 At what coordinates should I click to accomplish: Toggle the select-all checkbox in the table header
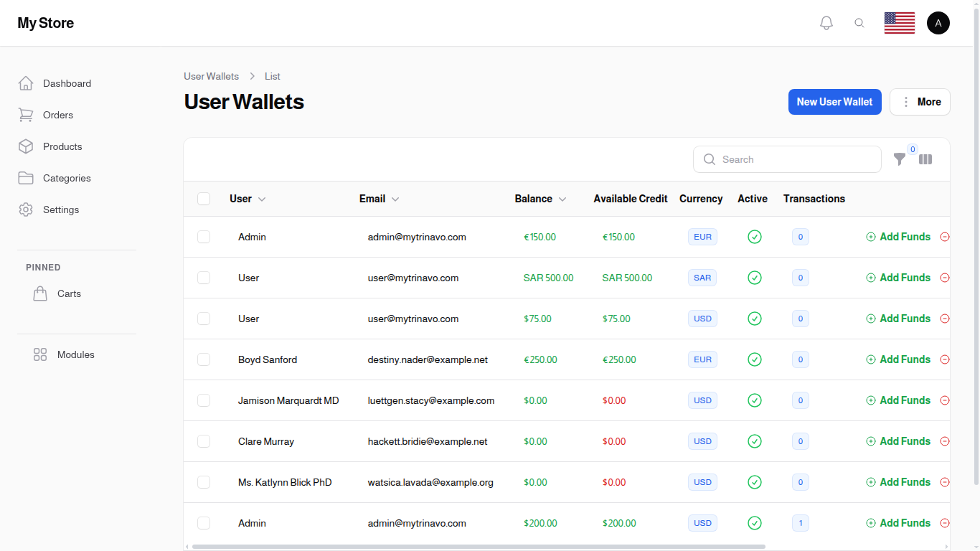click(x=204, y=199)
